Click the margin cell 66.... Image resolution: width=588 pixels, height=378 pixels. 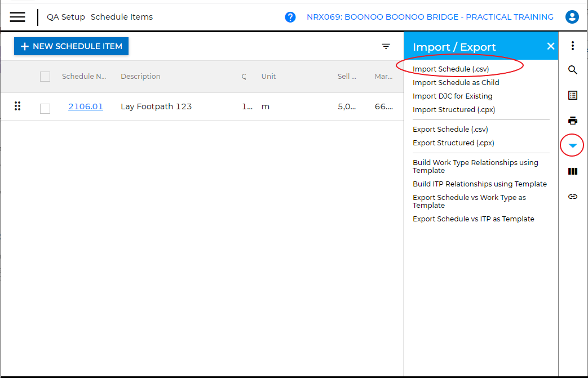point(383,106)
